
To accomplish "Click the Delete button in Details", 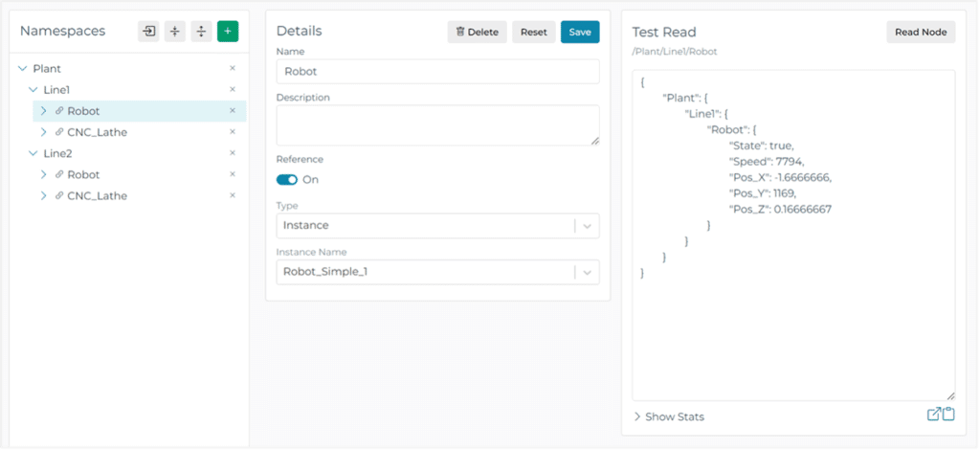I will click(477, 32).
